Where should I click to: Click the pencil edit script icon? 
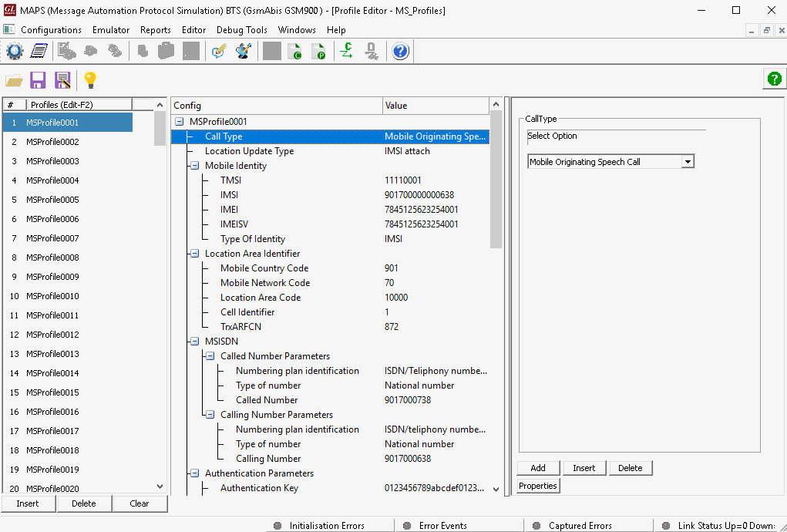pyautogui.click(x=218, y=51)
